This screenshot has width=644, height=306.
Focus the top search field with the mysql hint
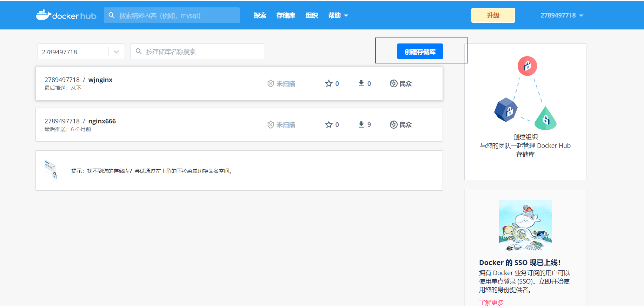pyautogui.click(x=172, y=15)
